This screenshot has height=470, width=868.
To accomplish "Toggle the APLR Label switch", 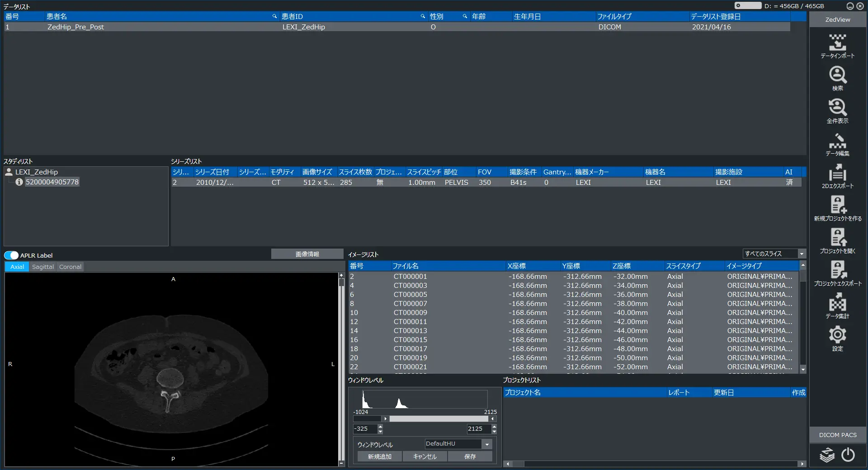I will tap(11, 255).
